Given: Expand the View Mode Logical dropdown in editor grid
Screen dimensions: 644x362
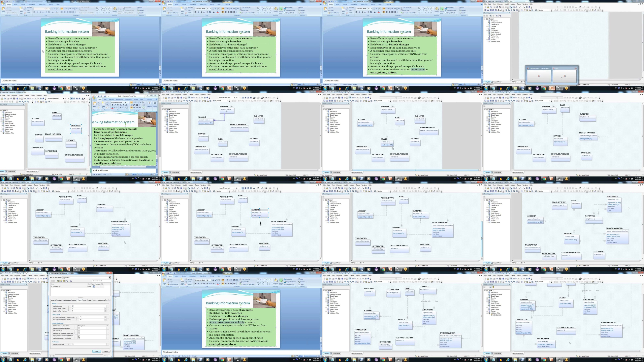Looking at the screenshot, I should pos(94,287).
